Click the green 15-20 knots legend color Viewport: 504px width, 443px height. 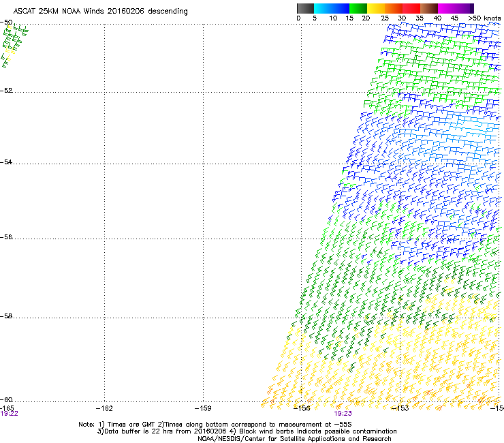pos(358,8)
